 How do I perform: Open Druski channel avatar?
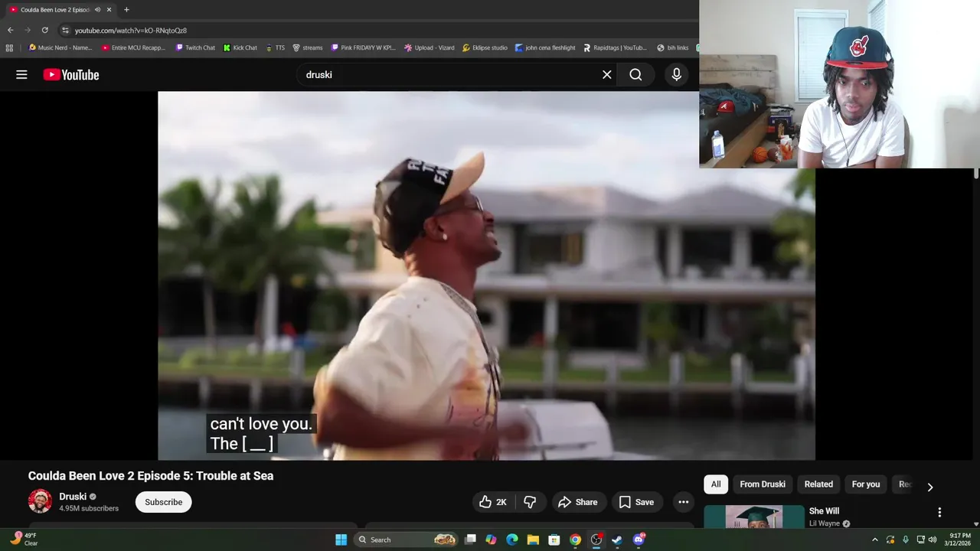point(40,501)
